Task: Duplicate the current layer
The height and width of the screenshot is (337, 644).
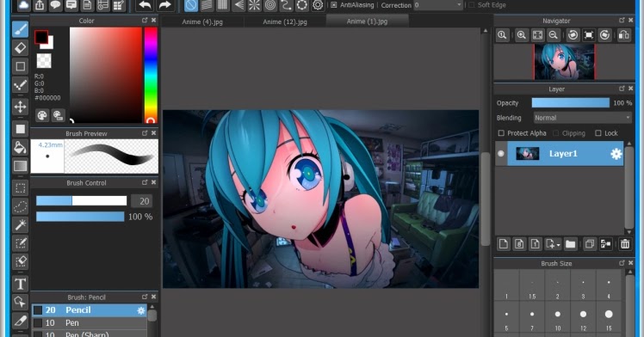Action: (590, 244)
